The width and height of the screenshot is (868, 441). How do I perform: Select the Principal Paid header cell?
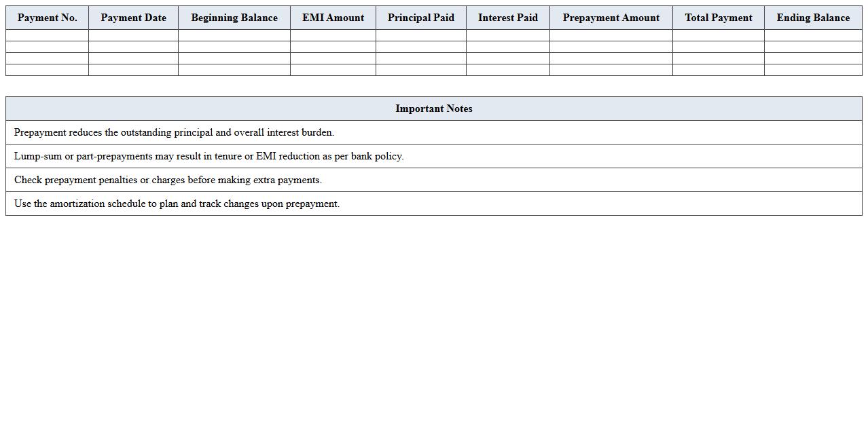pos(420,18)
